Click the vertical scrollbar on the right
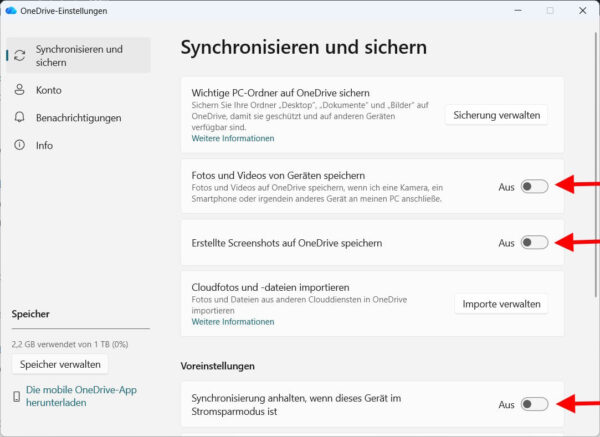This screenshot has width=600, height=437. click(595, 165)
